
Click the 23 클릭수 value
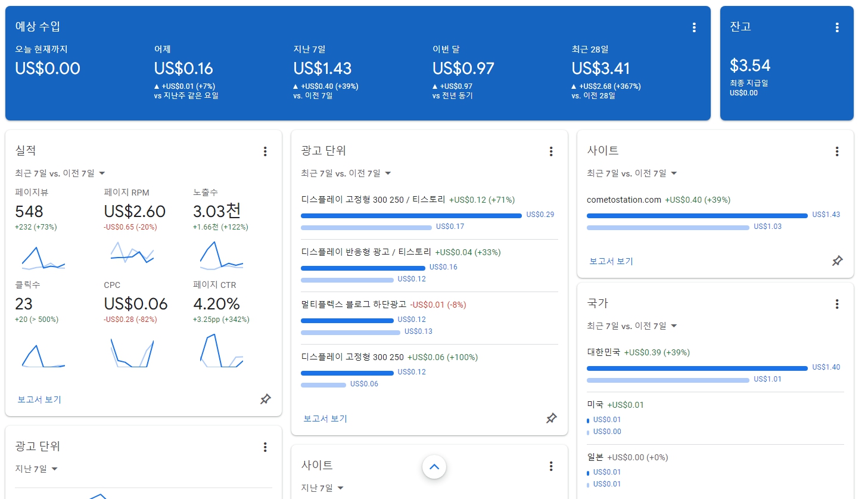coord(24,304)
